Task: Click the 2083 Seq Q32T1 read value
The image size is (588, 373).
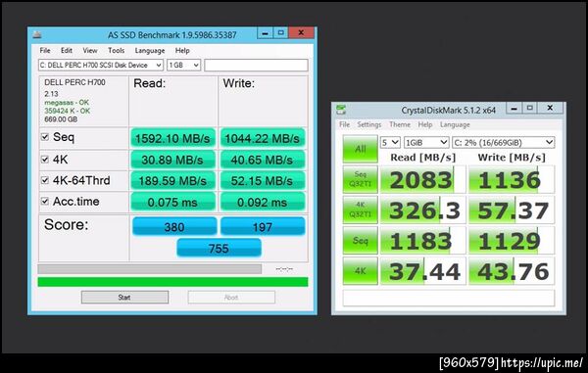Action: [x=423, y=179]
